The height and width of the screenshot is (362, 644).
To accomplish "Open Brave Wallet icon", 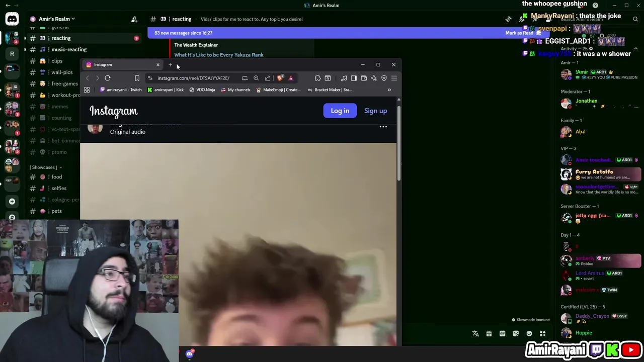I will [364, 78].
